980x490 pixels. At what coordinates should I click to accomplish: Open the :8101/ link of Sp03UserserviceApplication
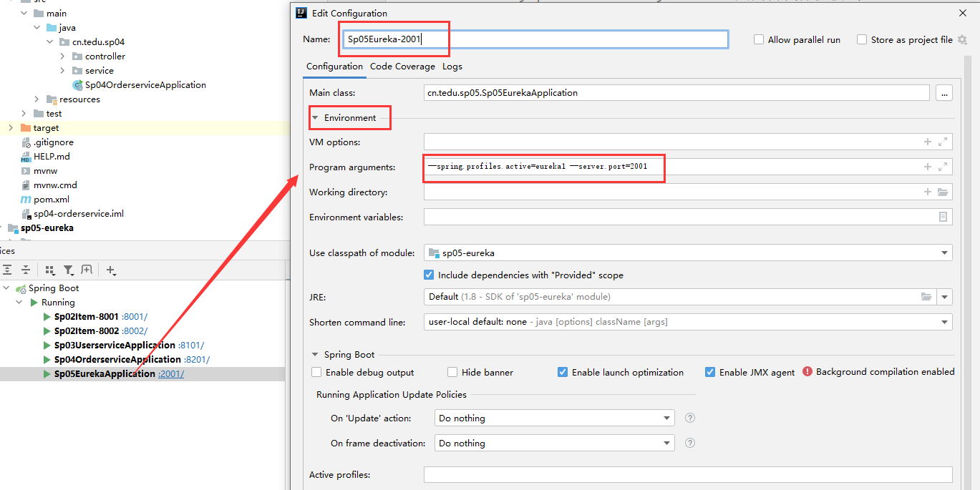191,345
